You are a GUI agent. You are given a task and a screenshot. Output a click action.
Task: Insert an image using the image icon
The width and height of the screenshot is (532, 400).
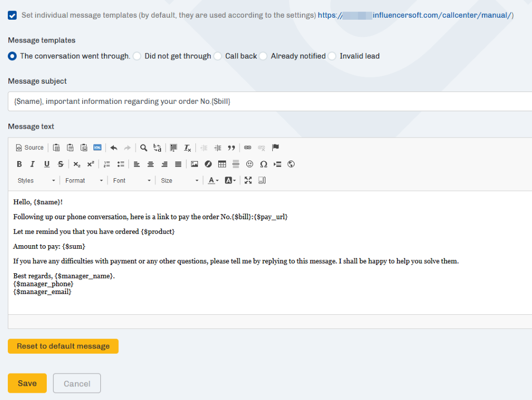click(x=194, y=164)
